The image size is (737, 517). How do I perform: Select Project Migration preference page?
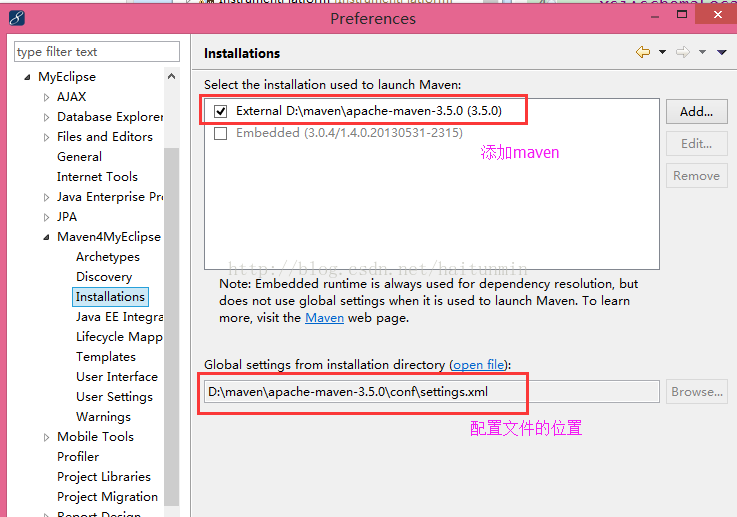coord(107,497)
